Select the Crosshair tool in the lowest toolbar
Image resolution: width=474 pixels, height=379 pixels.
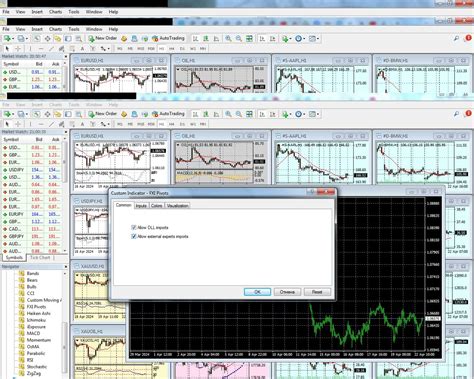18,124
